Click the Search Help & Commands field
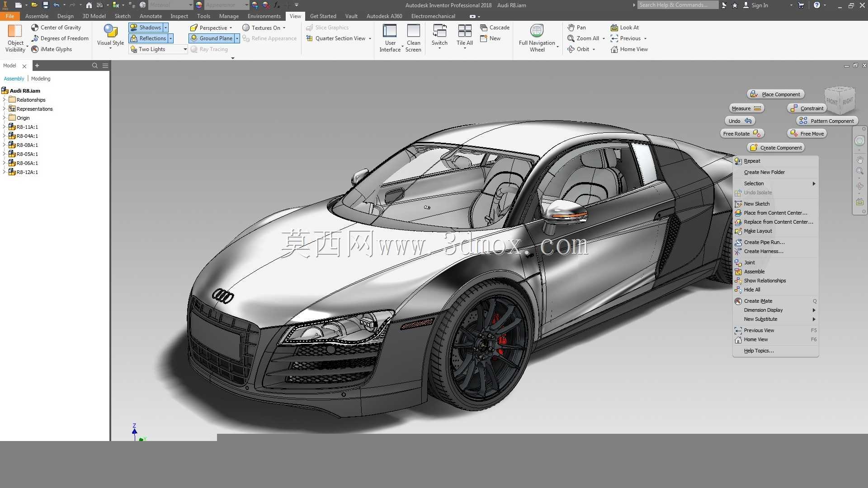Screen dimensions: 868x488 [678, 5]
